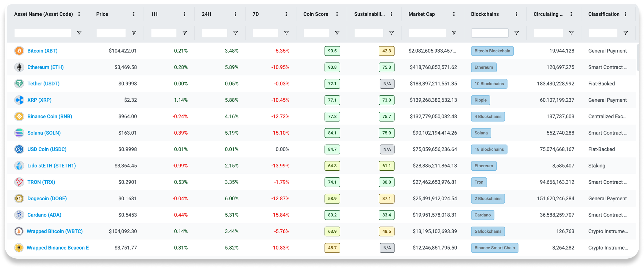Click the Ethereum coin logo
The image size is (644, 268).
tap(19, 67)
